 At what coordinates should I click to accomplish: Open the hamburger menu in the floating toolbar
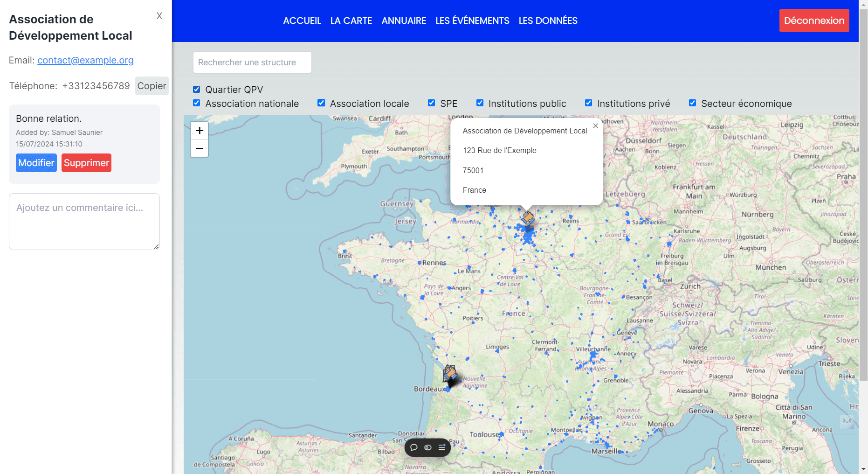442,447
